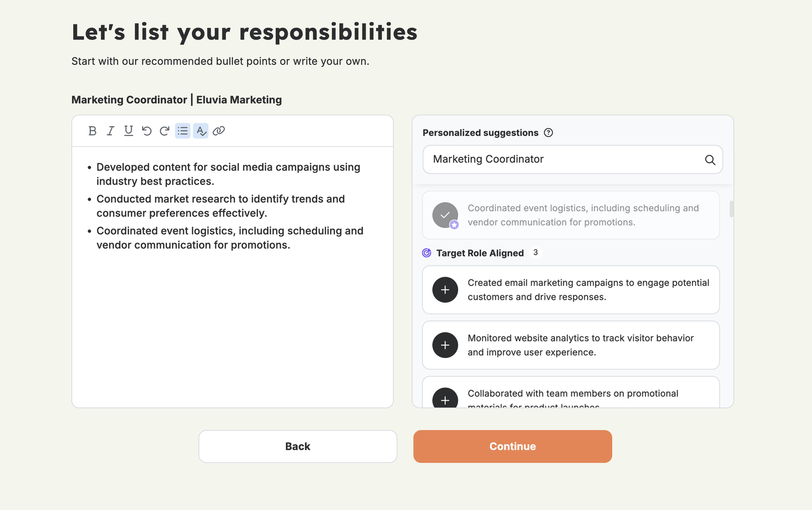Click the Target Role Aligned heading
This screenshot has width=812, height=510.
[x=480, y=253]
